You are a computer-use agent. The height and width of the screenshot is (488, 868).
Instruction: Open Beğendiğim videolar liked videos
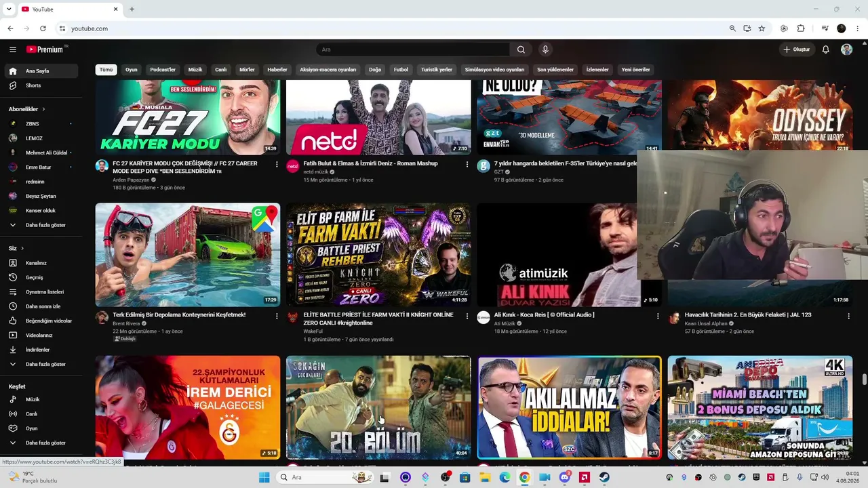(x=43, y=321)
